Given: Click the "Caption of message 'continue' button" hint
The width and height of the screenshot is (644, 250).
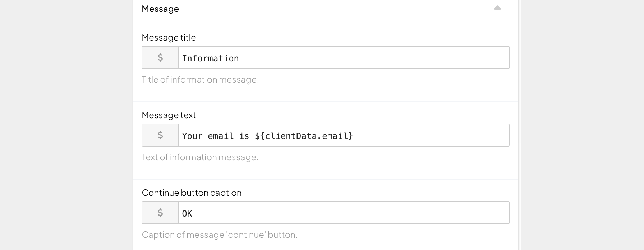Looking at the screenshot, I should [x=219, y=235].
